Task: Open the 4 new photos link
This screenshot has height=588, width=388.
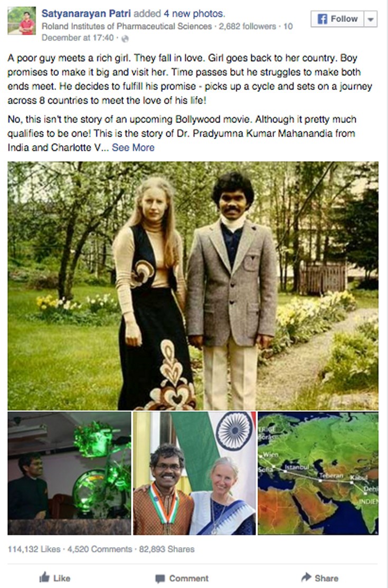Action: coord(194,14)
